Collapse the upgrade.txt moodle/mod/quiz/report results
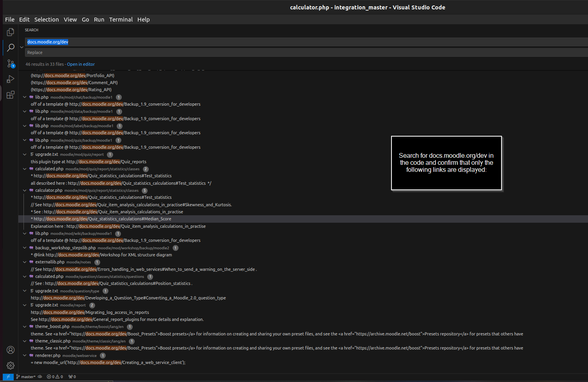Viewport: 588px width, 382px height. [x=25, y=155]
